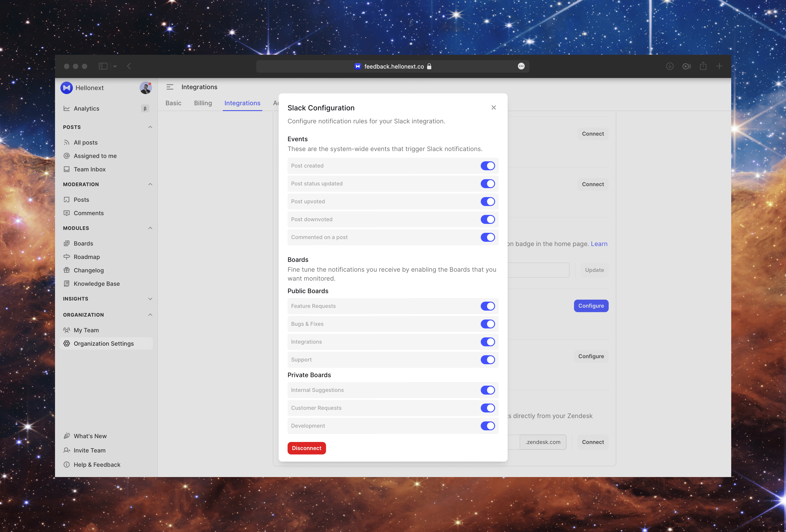Image resolution: width=786 pixels, height=532 pixels.
Task: Switch to the Billing tab
Action: (x=203, y=103)
